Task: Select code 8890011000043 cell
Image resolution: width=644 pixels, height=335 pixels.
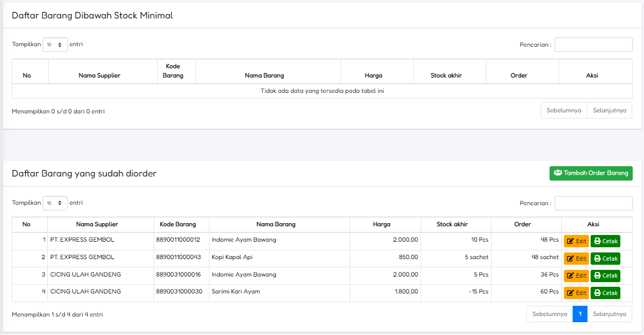Action: (x=181, y=259)
